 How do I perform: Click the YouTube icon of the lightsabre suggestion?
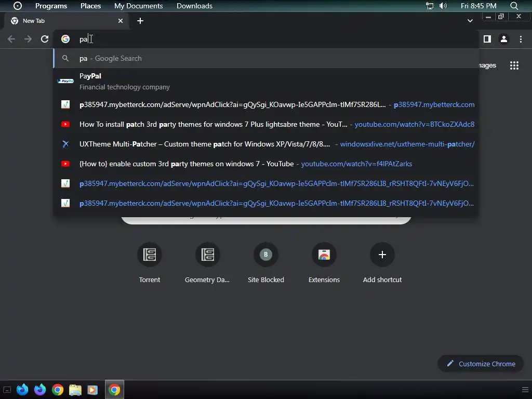(65, 124)
